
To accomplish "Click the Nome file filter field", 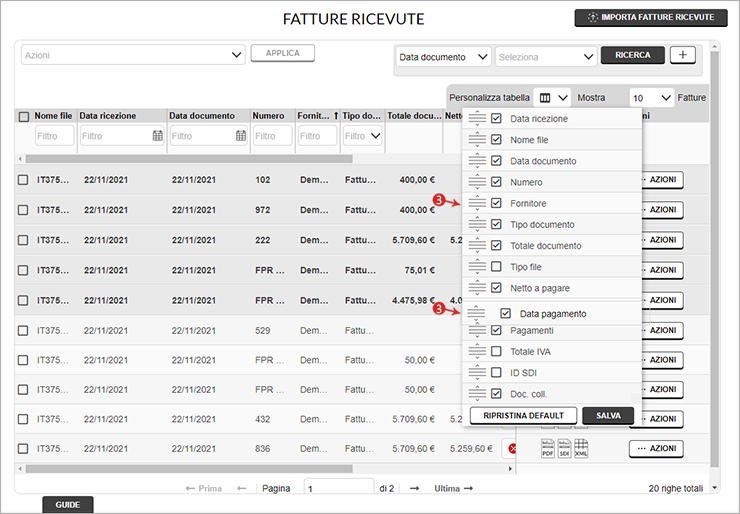I will pyautogui.click(x=54, y=136).
